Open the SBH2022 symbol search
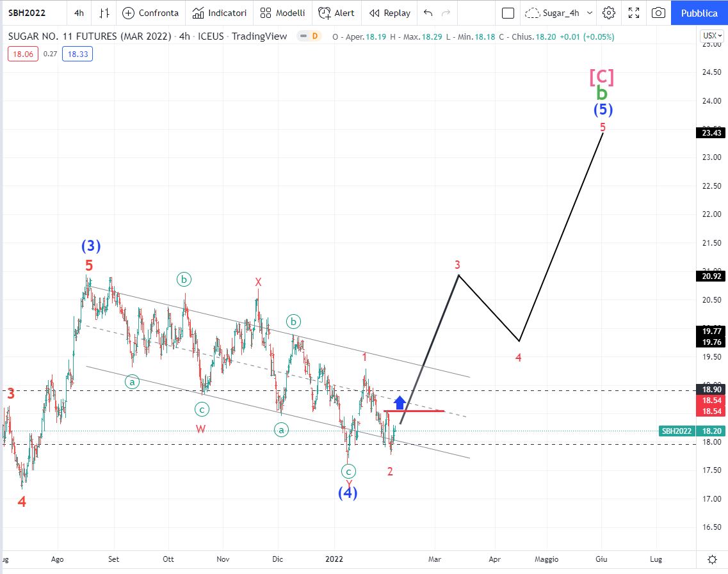Viewport: 728px width, 574px height. tap(27, 13)
